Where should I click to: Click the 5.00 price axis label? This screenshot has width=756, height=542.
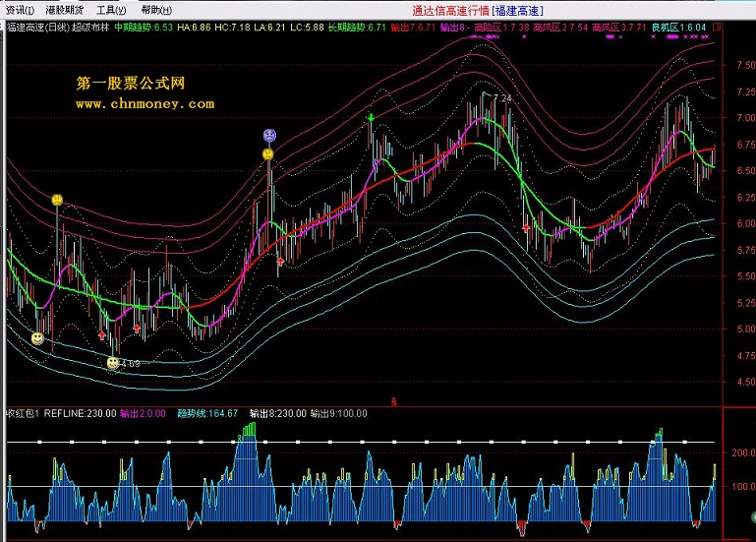click(745, 329)
